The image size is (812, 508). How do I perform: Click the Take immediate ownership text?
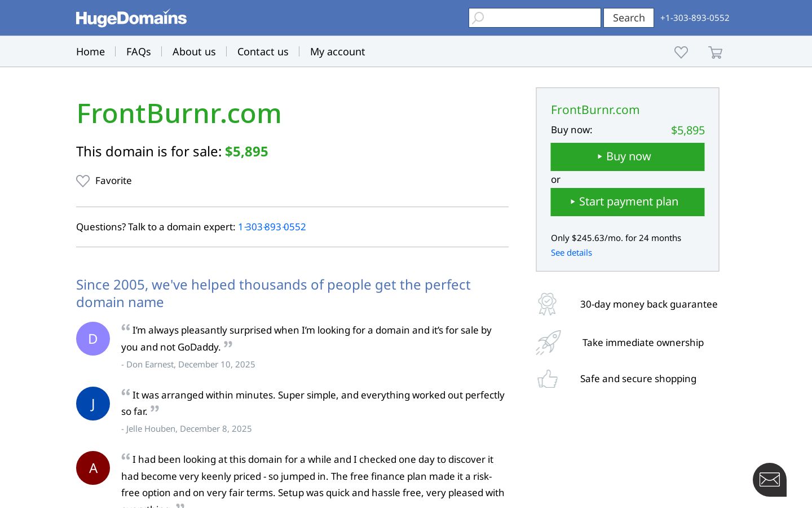pos(643,343)
